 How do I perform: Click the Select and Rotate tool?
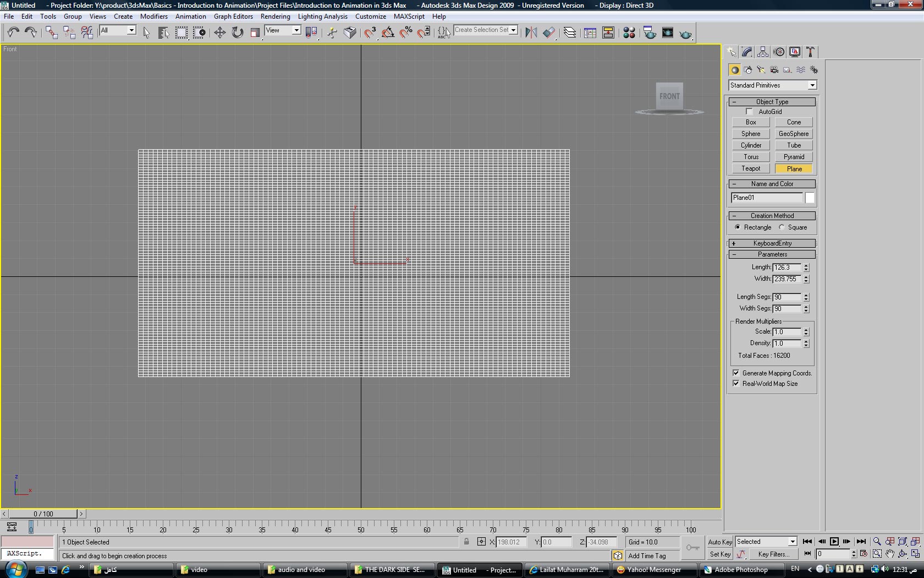237,32
